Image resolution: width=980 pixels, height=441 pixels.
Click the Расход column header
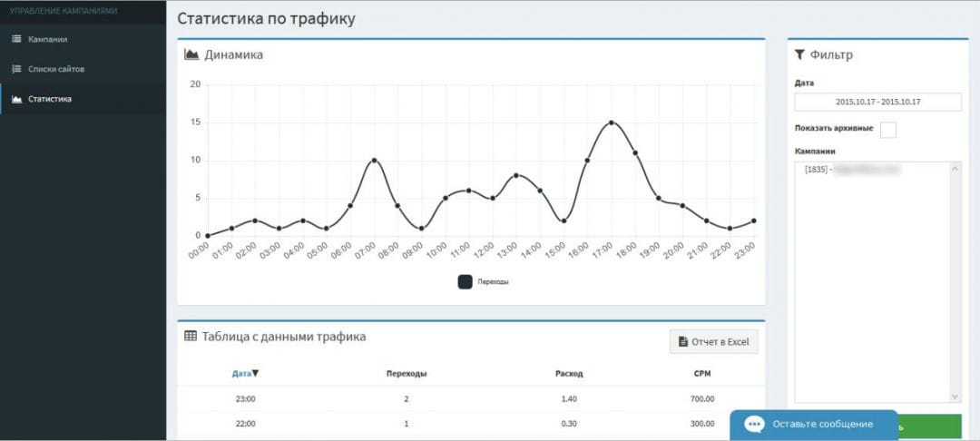point(569,374)
